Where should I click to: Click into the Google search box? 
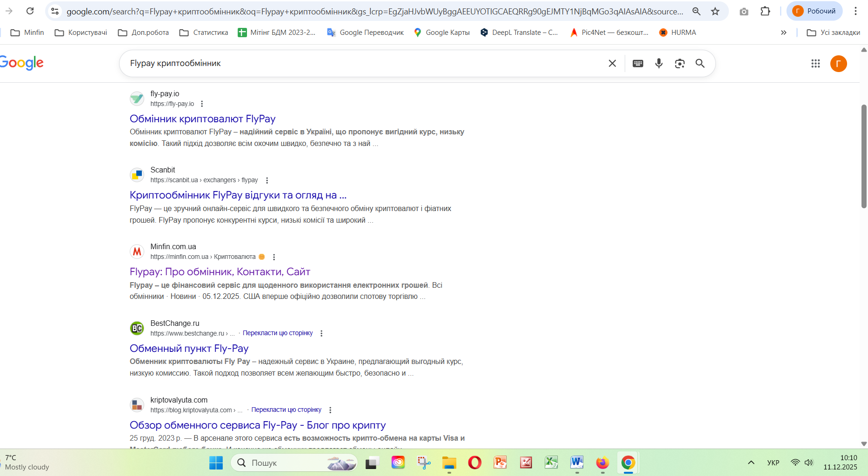coord(363,63)
